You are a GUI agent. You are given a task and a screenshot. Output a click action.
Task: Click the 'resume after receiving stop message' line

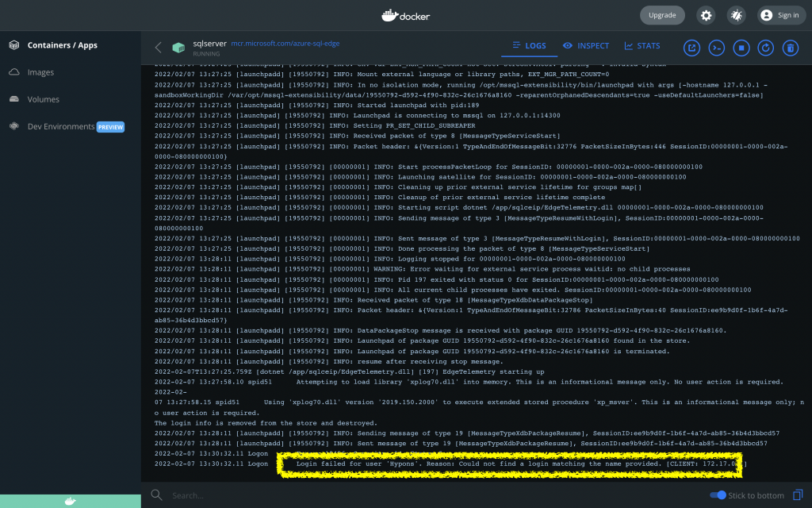pyautogui.click(x=329, y=361)
